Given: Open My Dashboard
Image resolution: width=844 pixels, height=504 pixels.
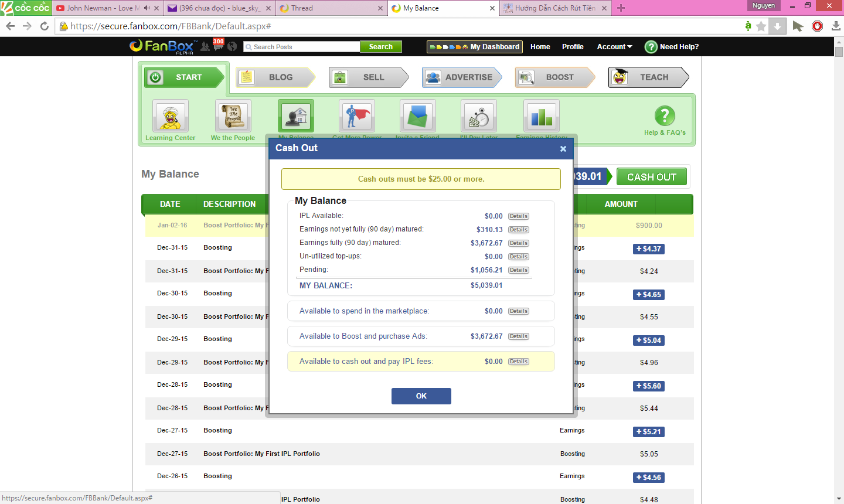Looking at the screenshot, I should coord(475,47).
